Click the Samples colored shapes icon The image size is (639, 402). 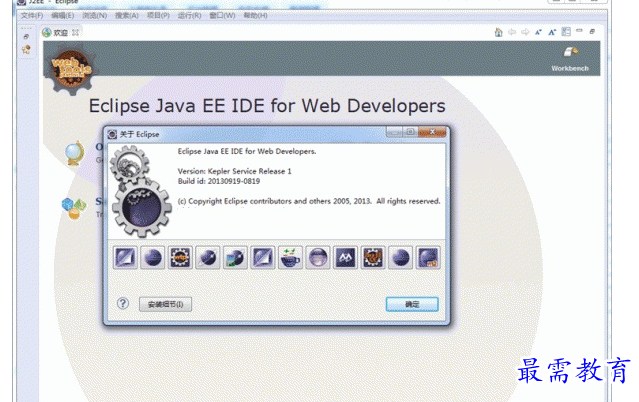tap(74, 208)
